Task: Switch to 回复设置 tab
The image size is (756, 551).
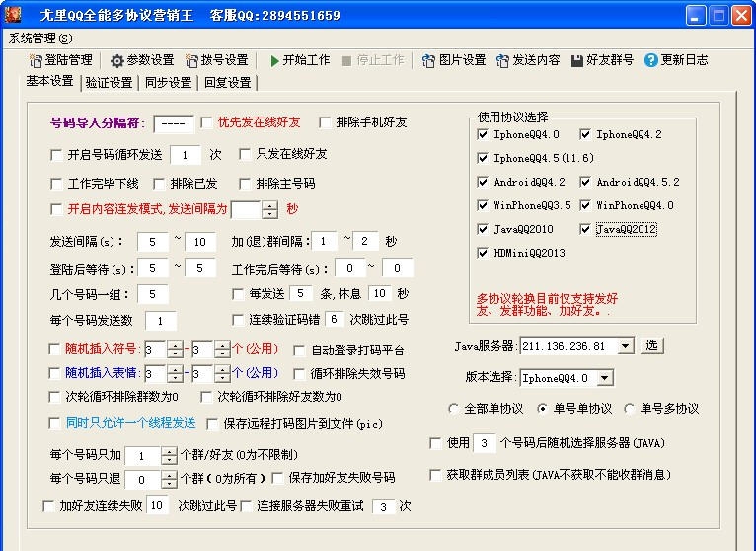Action: (228, 83)
